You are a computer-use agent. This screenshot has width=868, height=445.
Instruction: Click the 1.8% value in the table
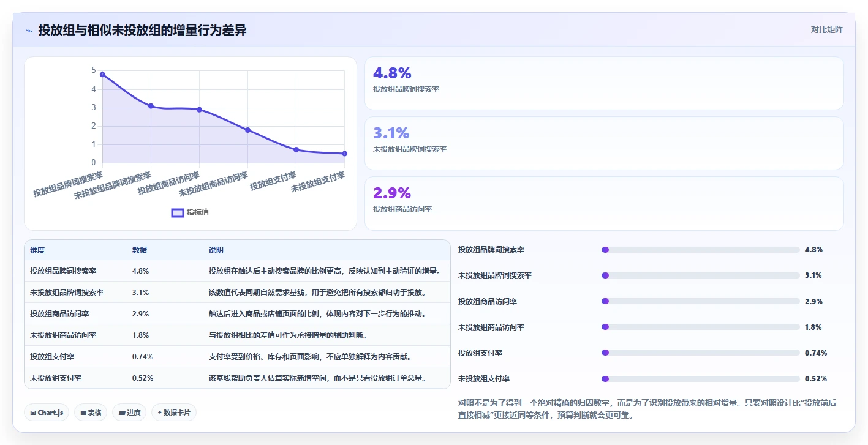(140, 335)
